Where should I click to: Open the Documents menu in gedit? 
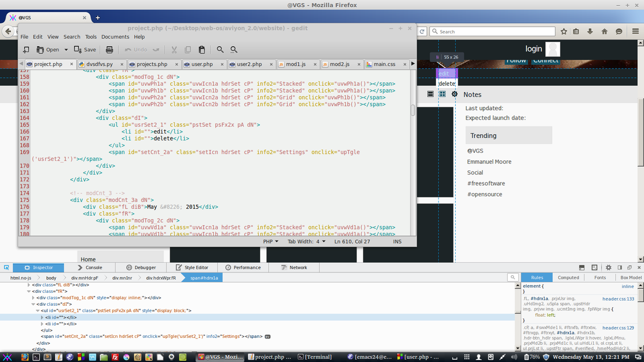[115, 37]
